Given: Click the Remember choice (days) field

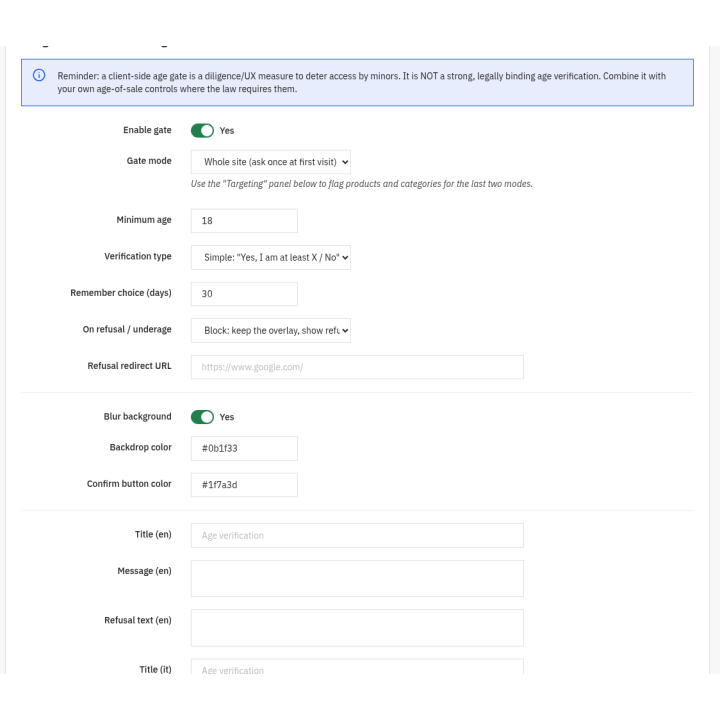Looking at the screenshot, I should pos(244,294).
